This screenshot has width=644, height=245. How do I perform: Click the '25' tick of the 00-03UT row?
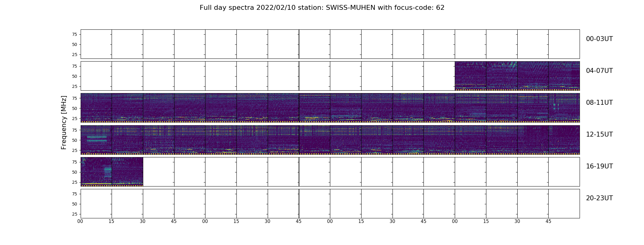coord(74,55)
